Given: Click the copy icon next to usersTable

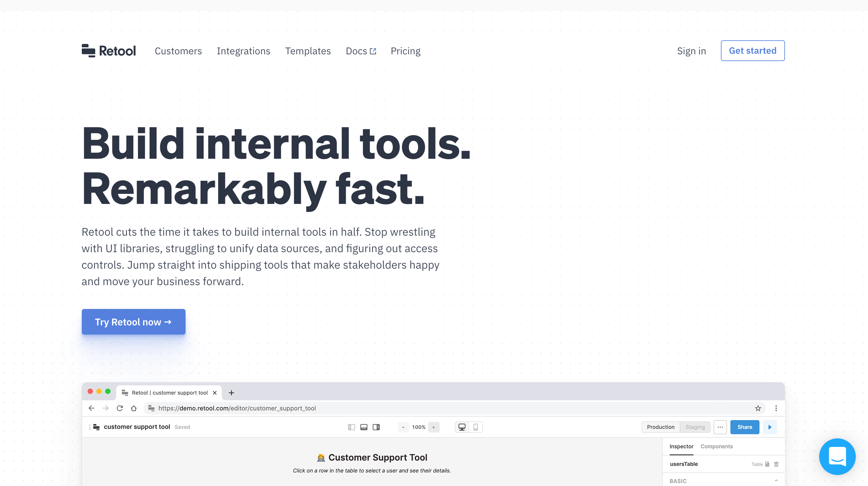Looking at the screenshot, I should [x=767, y=464].
